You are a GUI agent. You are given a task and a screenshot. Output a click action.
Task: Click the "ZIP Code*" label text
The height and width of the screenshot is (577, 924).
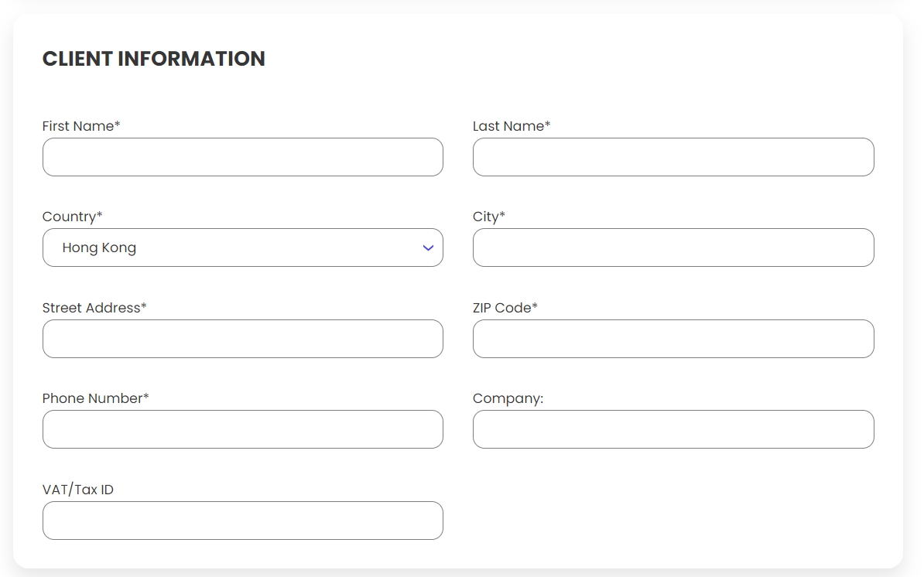(x=505, y=308)
